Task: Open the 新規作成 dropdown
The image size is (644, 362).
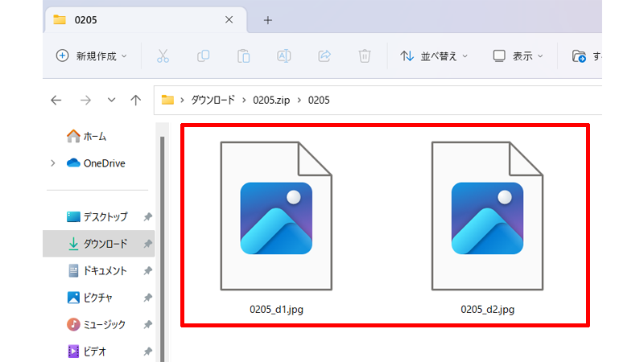Action: coord(91,56)
